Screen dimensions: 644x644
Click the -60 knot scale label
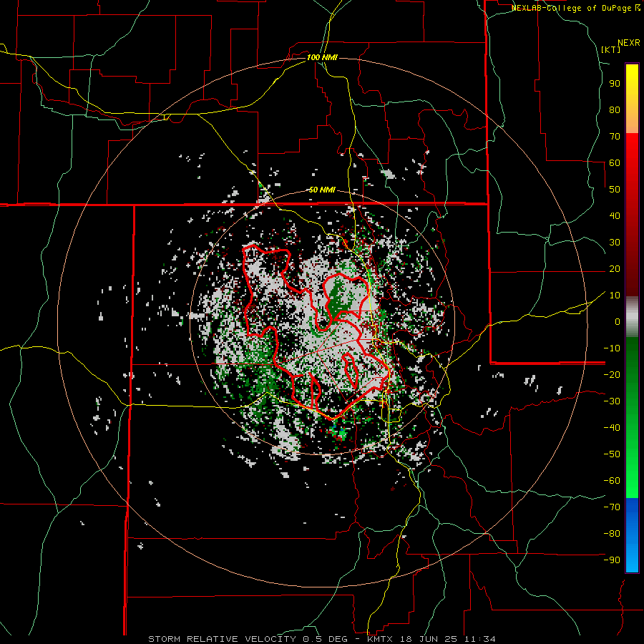(x=612, y=481)
